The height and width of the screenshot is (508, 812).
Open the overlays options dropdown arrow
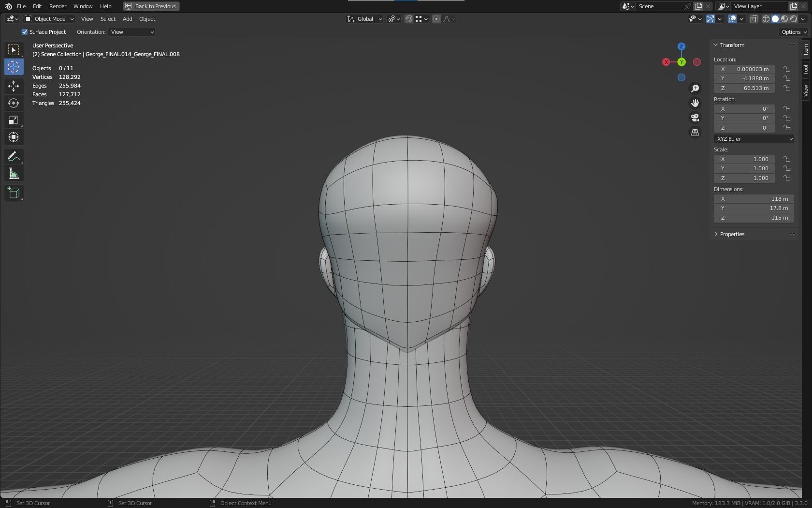point(741,19)
